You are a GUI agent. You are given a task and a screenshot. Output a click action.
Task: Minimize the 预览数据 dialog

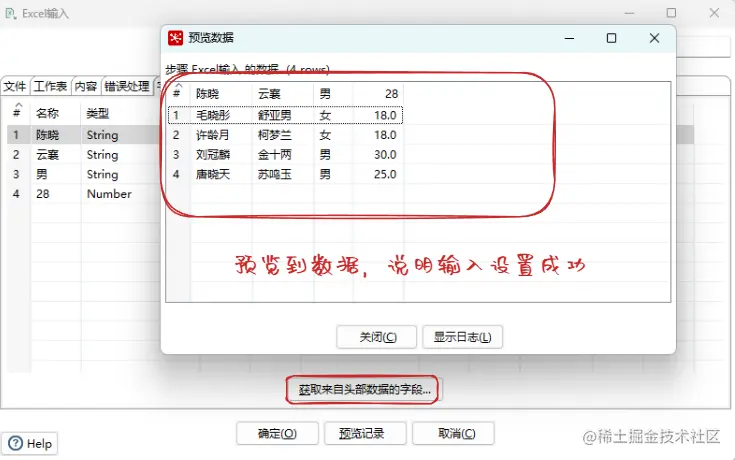570,38
